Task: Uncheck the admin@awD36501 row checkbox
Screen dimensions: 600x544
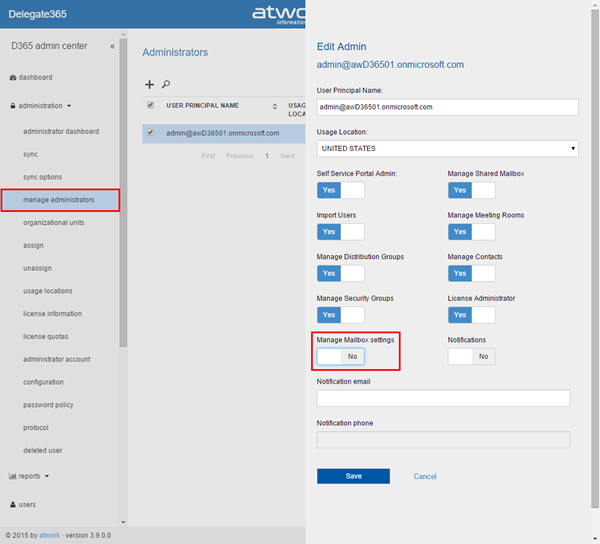Action: coord(150,132)
